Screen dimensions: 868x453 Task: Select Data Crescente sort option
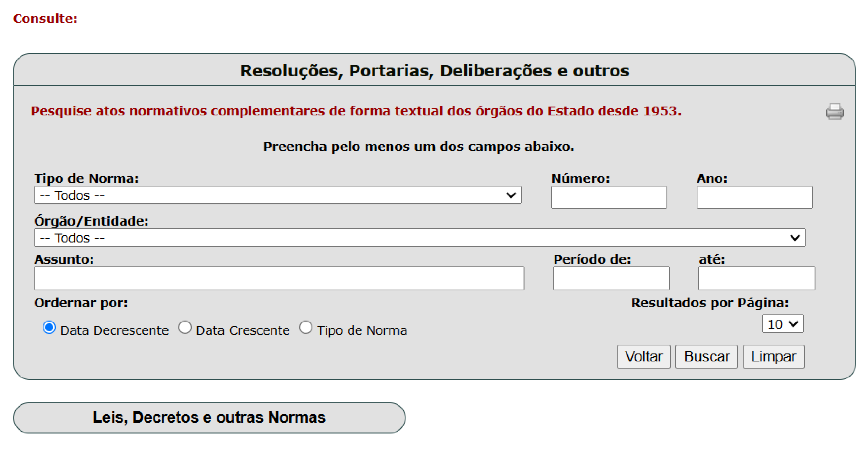[x=185, y=328]
